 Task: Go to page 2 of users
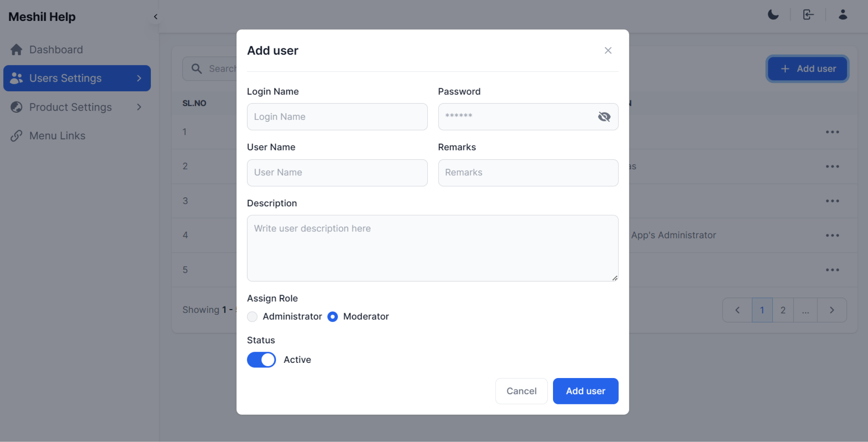click(783, 310)
